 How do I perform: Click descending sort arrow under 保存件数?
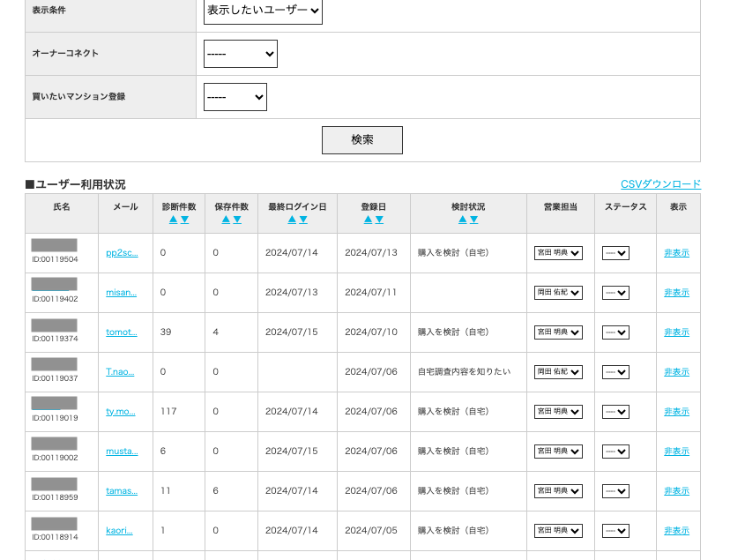[x=237, y=220]
